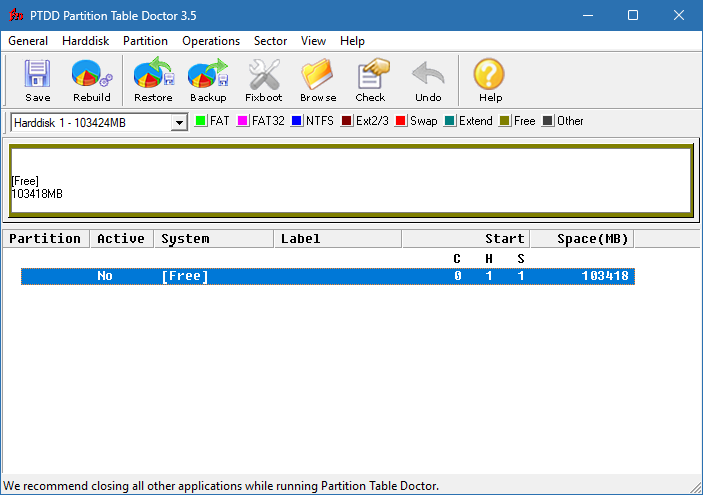Expand the Harddisk 1 - 103424MB dropdown
The width and height of the screenshot is (703, 495).
pyautogui.click(x=179, y=122)
